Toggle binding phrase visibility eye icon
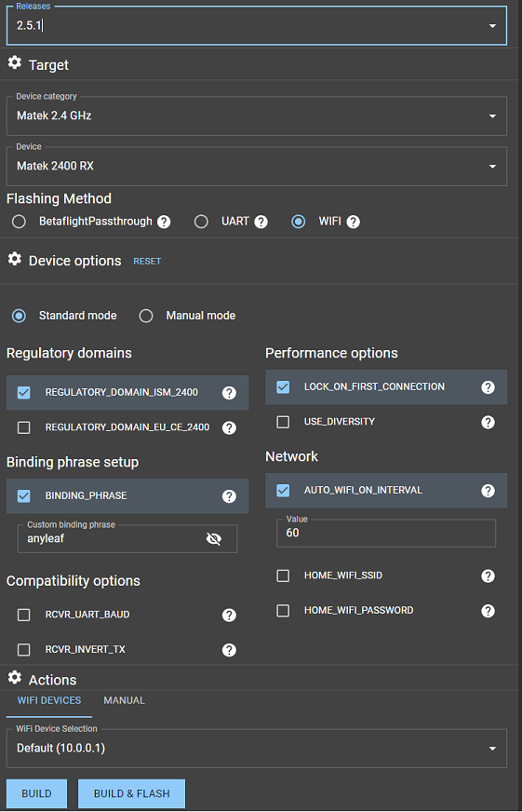The image size is (522, 812). coord(214,539)
